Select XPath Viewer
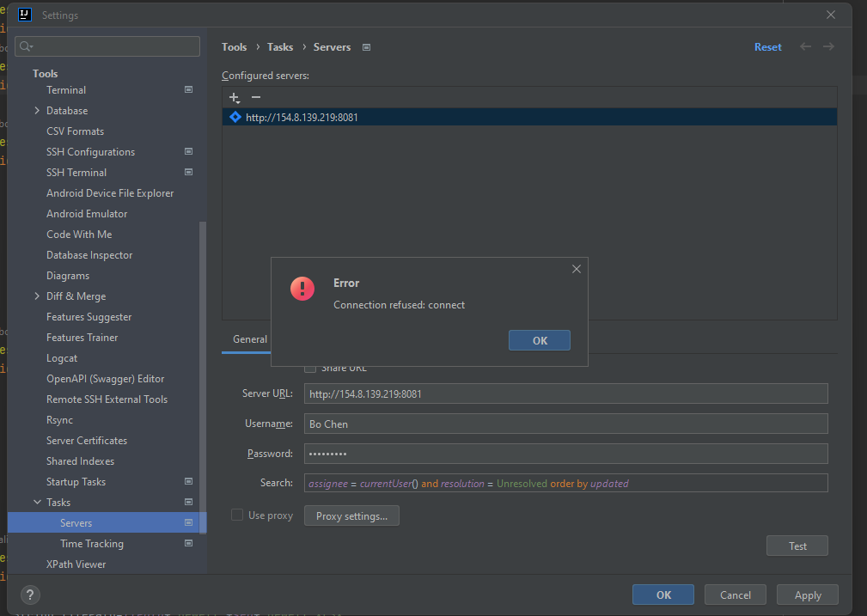Screen dimensions: 867x616 tap(76, 564)
